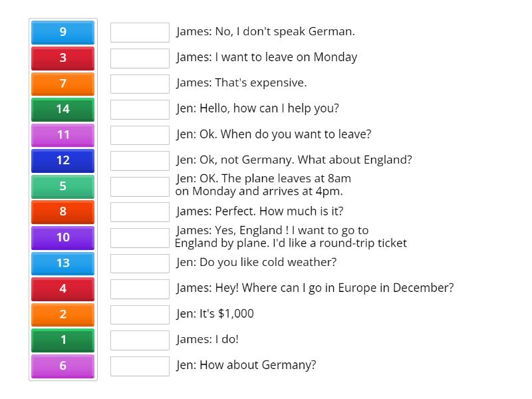Click the box next to James refusing German
Screen dimensions: 532x399
[140, 31]
